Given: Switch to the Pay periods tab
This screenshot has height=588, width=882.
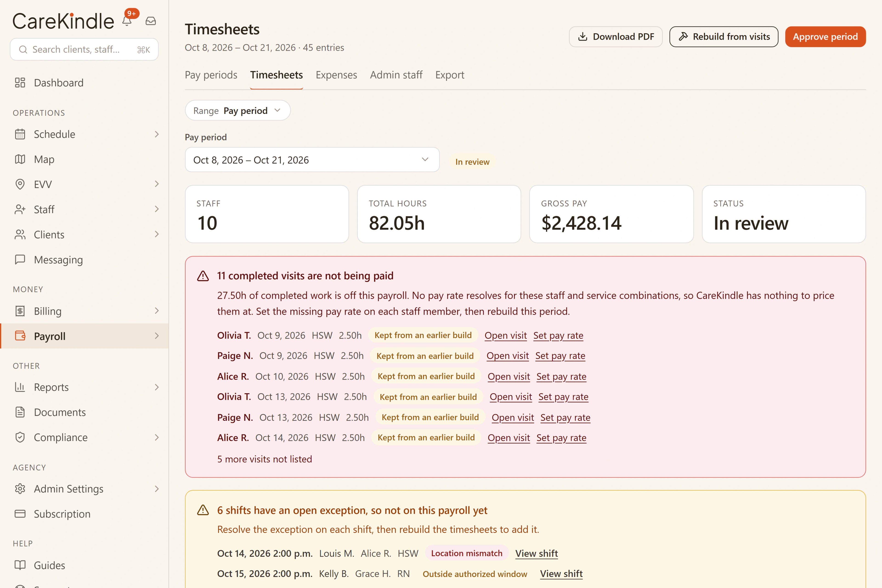Looking at the screenshot, I should coord(211,75).
